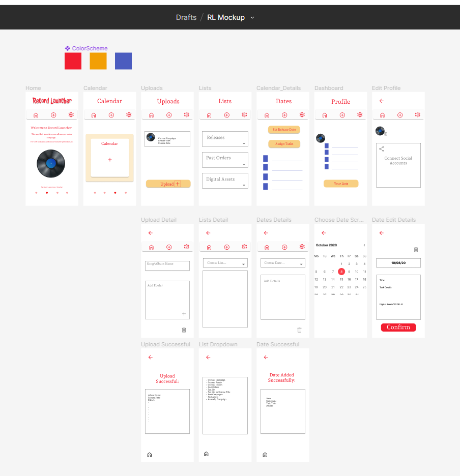Image resolution: width=460 pixels, height=476 pixels.
Task: Click the Assign Tasks button
Action: (x=284, y=144)
